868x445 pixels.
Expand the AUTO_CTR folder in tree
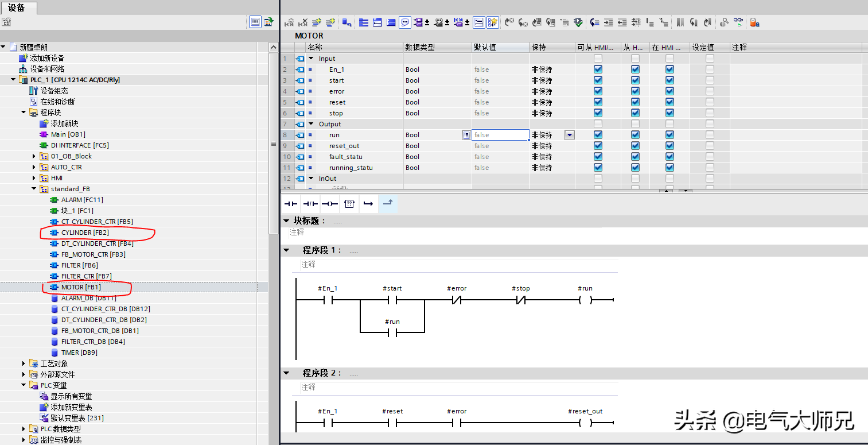34,167
